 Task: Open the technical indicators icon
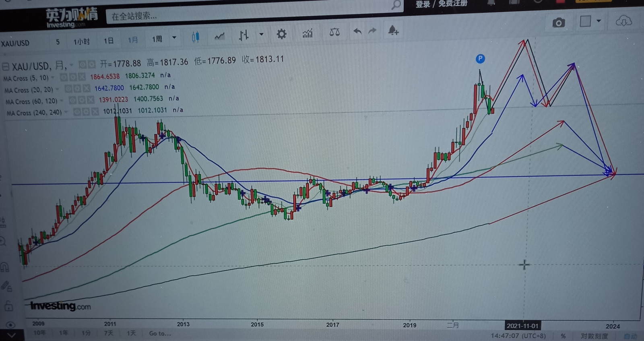tap(308, 33)
